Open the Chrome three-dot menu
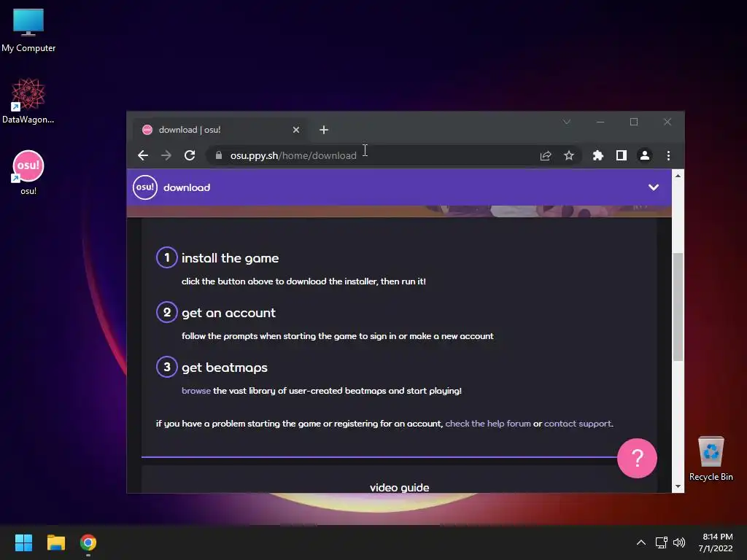The image size is (747, 560). point(668,155)
